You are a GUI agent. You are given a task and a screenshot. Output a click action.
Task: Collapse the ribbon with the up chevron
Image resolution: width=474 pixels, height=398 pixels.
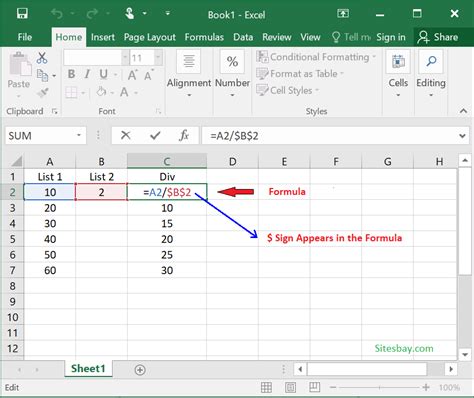(463, 111)
